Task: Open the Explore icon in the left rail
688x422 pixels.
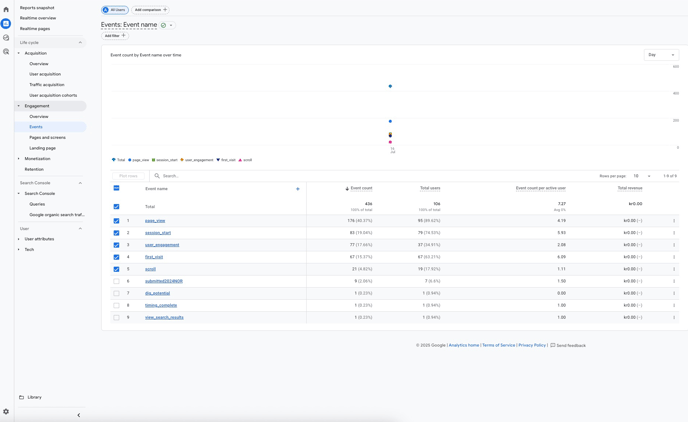Action: pyautogui.click(x=6, y=38)
